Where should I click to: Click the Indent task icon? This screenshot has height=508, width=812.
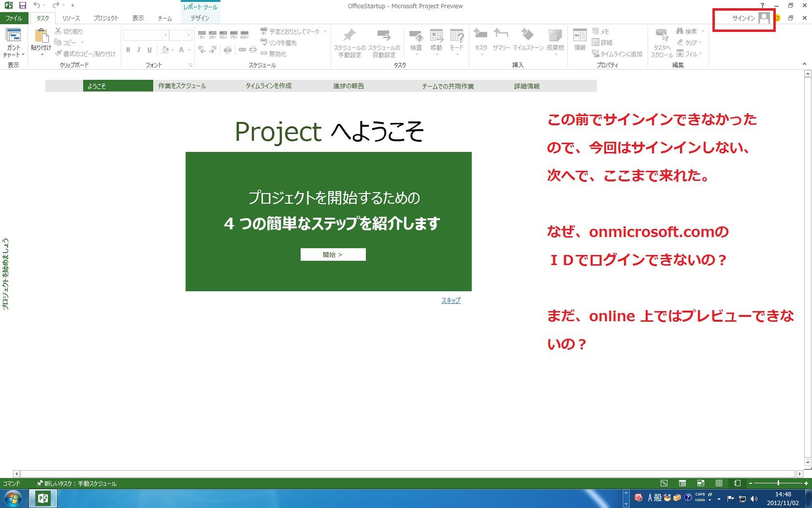point(213,49)
